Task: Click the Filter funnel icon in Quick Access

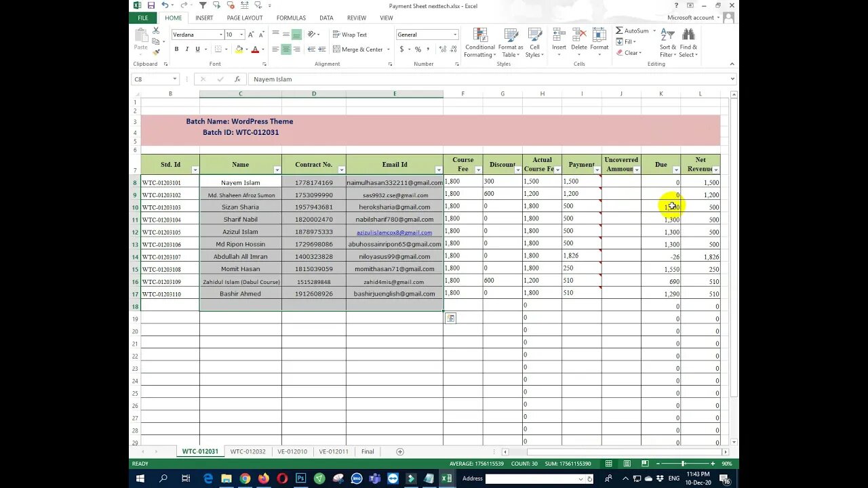Action: pos(202,5)
